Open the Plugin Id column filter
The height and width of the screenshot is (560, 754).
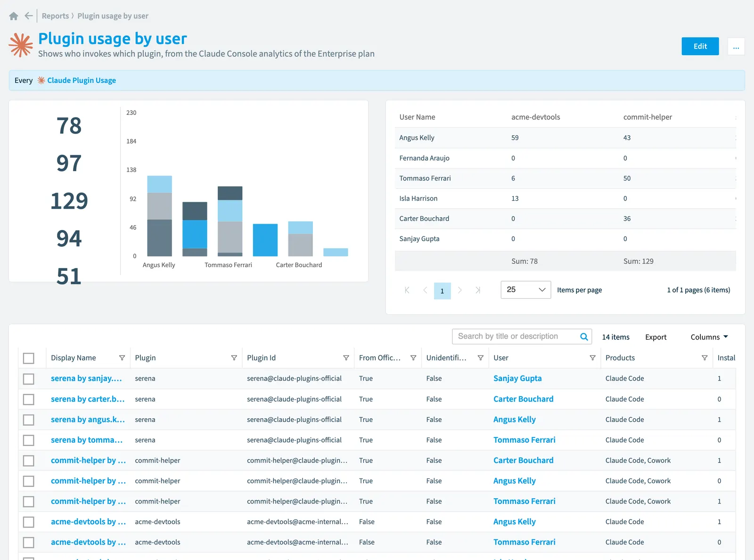346,358
